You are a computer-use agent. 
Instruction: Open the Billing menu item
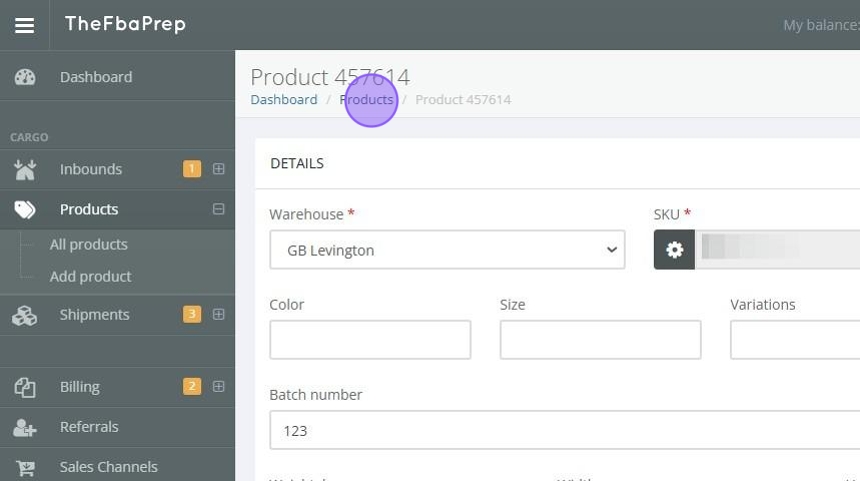(x=80, y=387)
